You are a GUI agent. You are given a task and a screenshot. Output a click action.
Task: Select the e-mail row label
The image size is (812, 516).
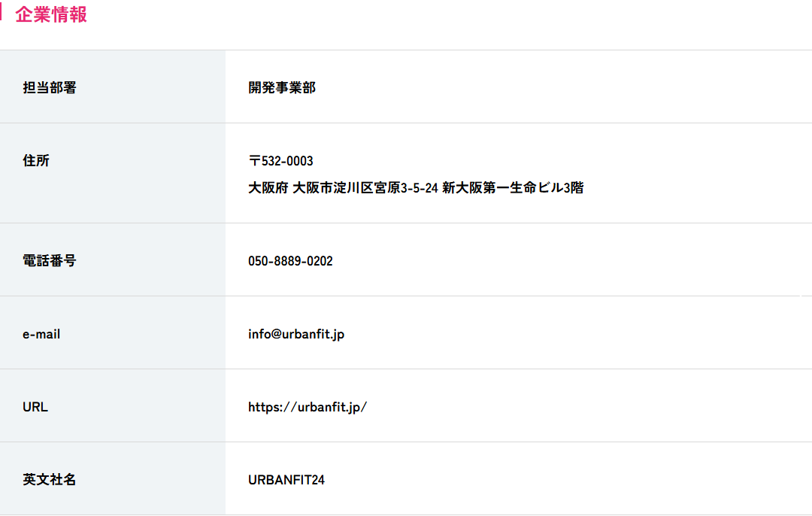point(41,334)
